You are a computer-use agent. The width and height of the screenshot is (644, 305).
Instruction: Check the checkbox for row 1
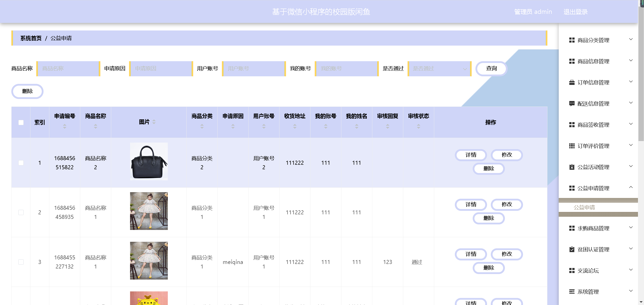tap(21, 163)
